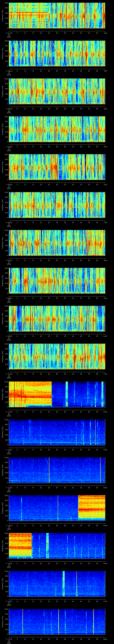Select the 4:00 end time label

[105, 109]
